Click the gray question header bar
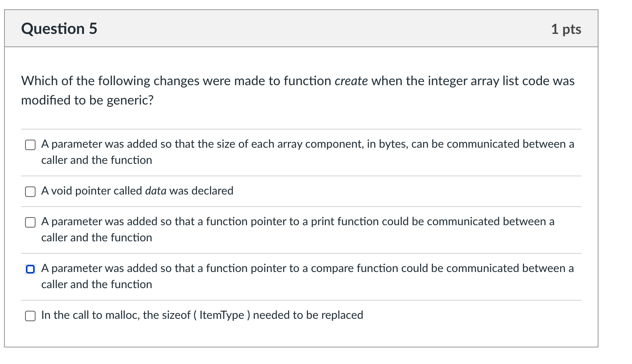 (301, 29)
